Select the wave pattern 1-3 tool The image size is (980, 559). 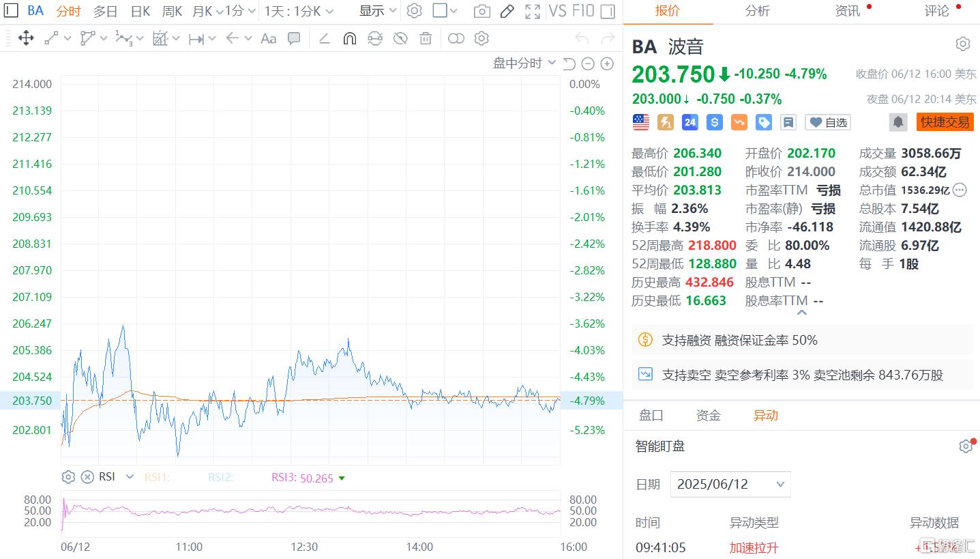(x=123, y=38)
